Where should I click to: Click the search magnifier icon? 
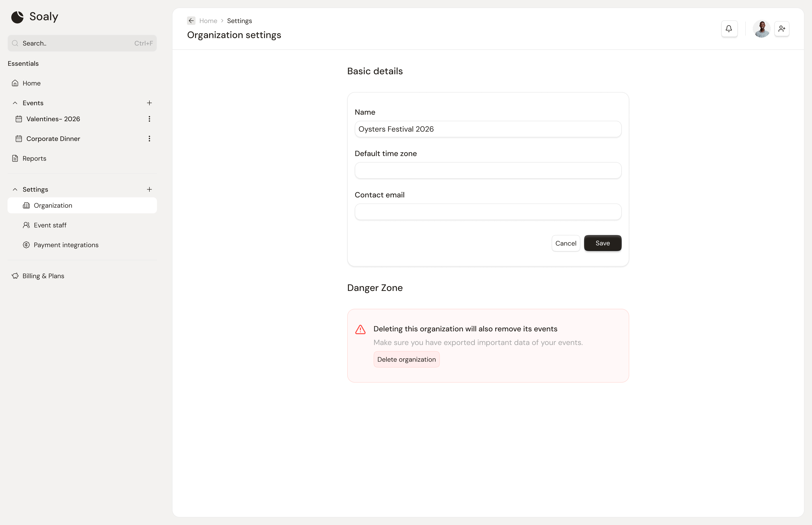(15, 43)
